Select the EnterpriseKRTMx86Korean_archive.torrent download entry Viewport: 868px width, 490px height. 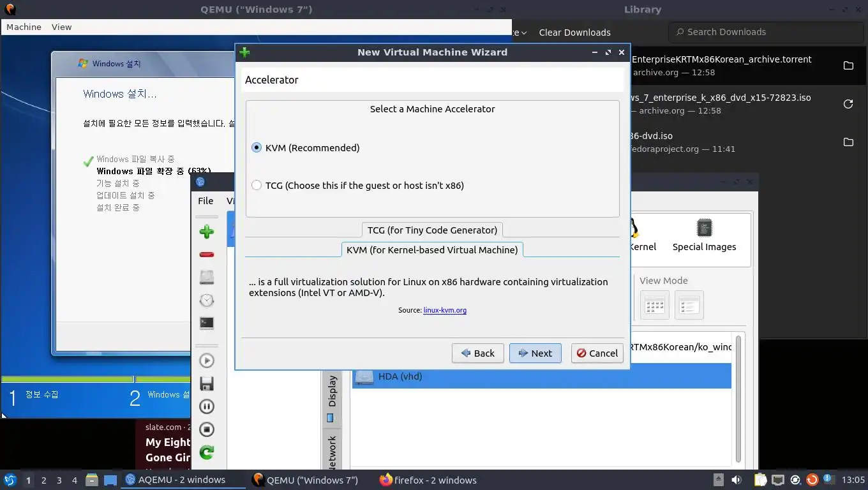(x=747, y=66)
